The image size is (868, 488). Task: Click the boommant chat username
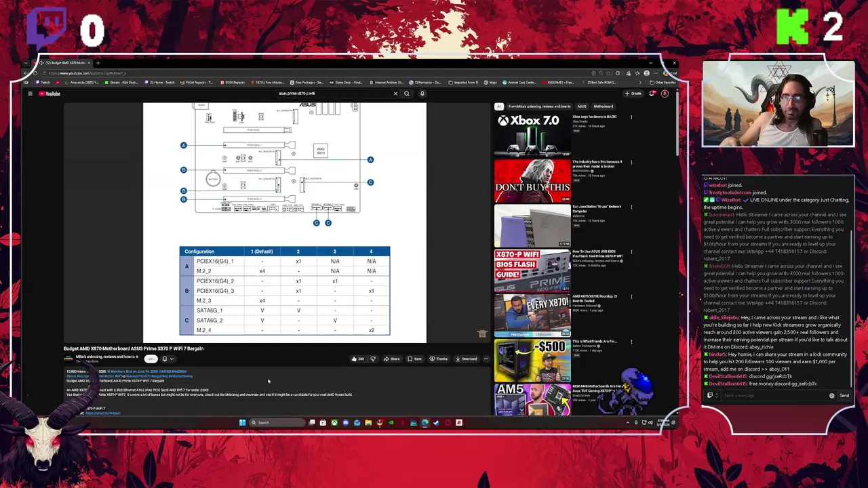coord(721,214)
